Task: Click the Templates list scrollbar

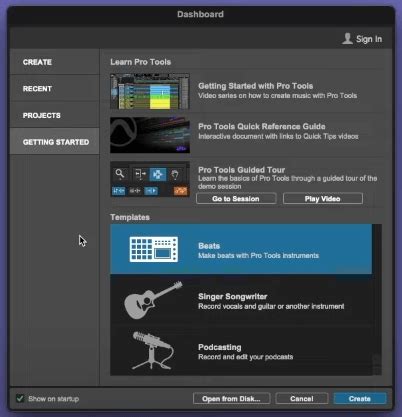Action: 377,299
